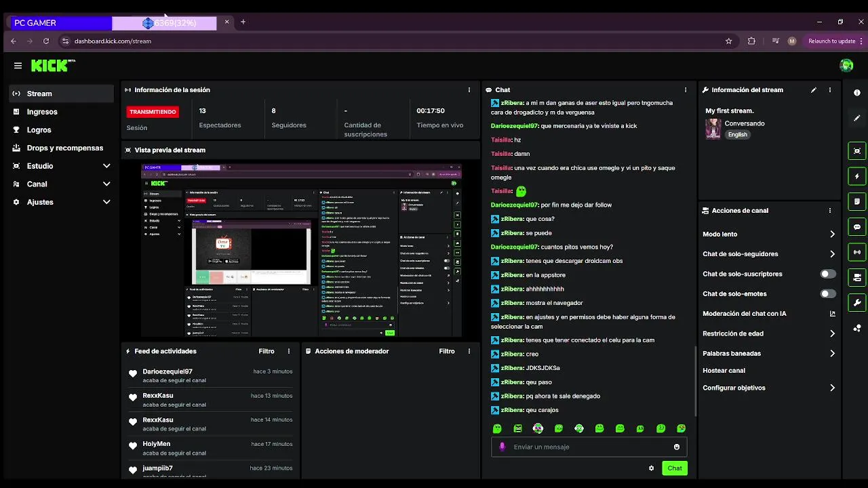Open the user avatar in the header
This screenshot has width=868, height=488.
pyautogui.click(x=846, y=66)
